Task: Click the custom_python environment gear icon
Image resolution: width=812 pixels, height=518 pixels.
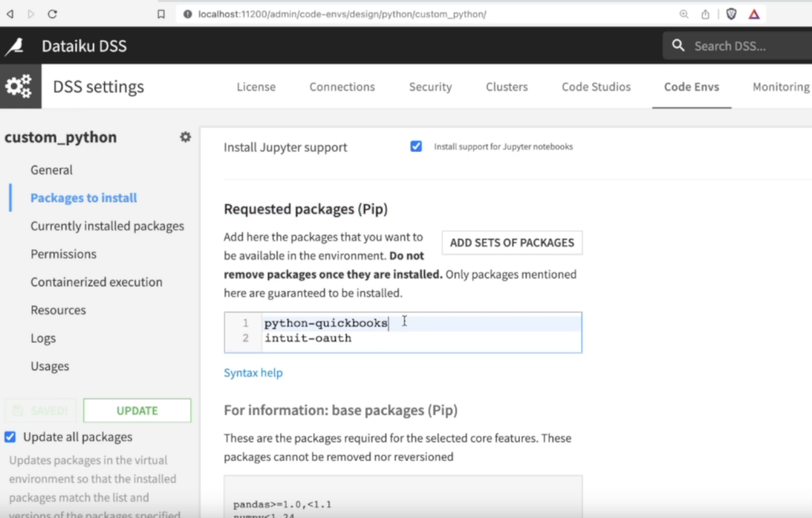Action: click(185, 137)
